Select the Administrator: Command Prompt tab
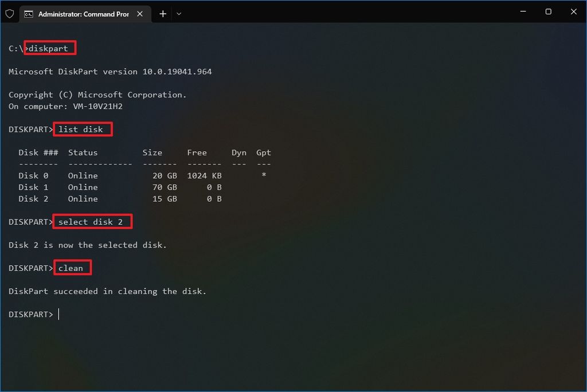 [x=83, y=13]
